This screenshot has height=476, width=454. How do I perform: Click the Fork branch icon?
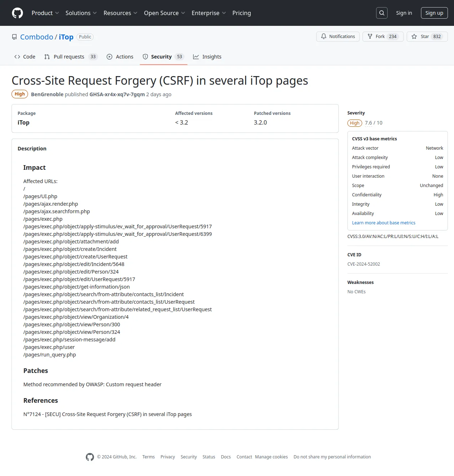(370, 36)
